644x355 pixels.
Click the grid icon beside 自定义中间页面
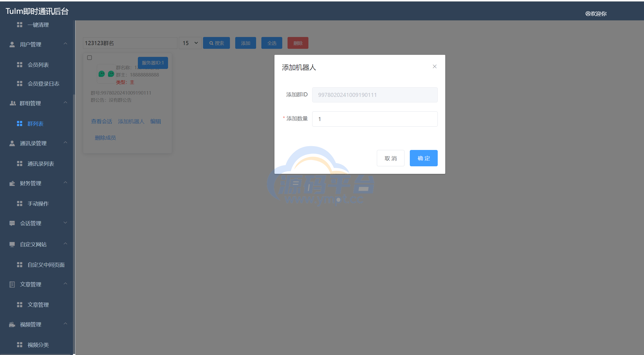tap(20, 265)
